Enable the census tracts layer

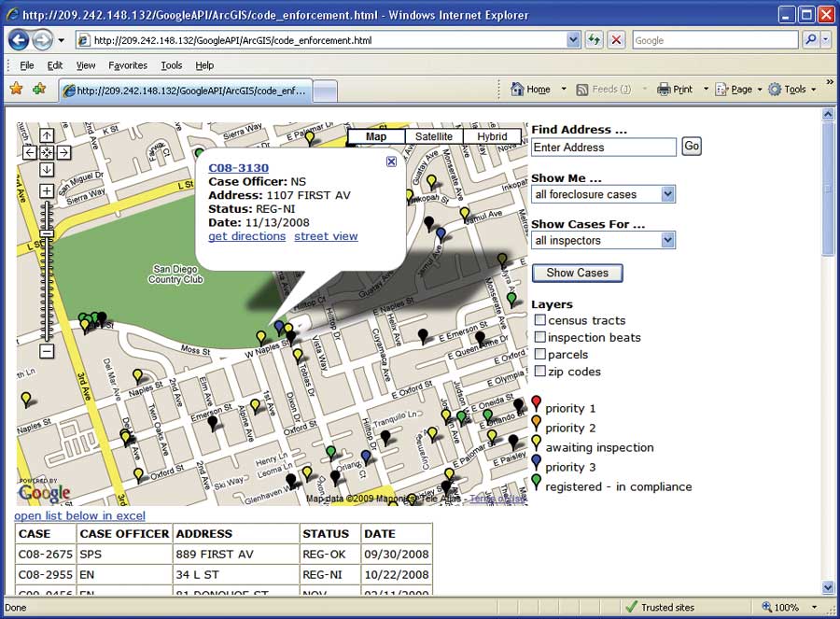coord(540,320)
